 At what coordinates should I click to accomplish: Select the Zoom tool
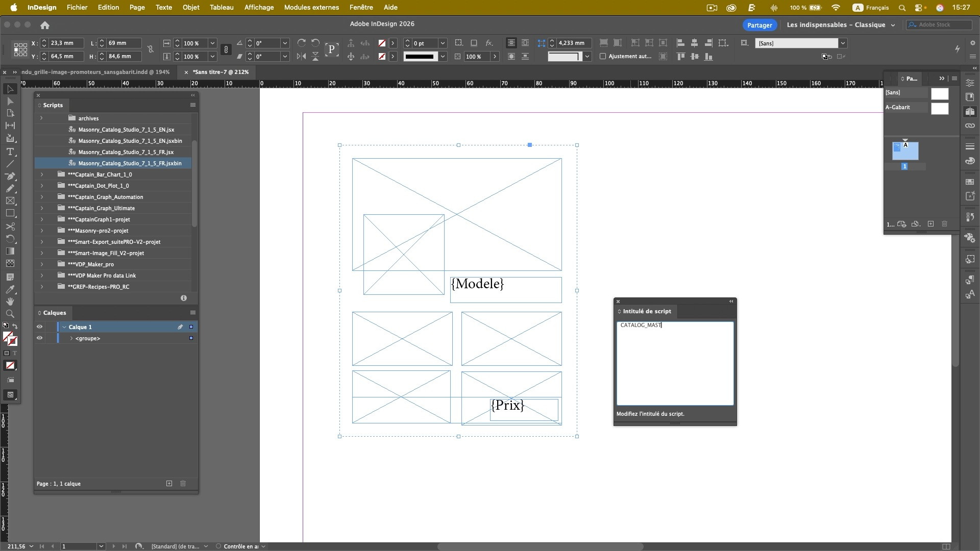(10, 314)
